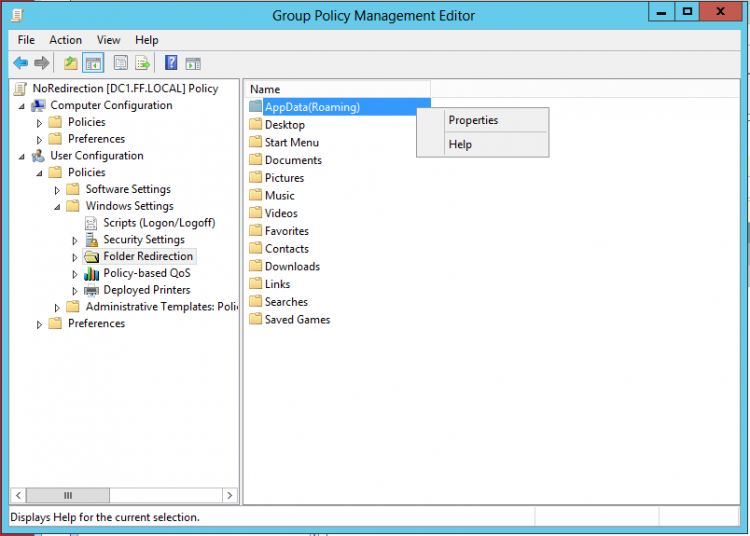Select NoRedirection [DC1.FF.LOCAL] Policy root node
The height and width of the screenshot is (536, 750).
[125, 88]
